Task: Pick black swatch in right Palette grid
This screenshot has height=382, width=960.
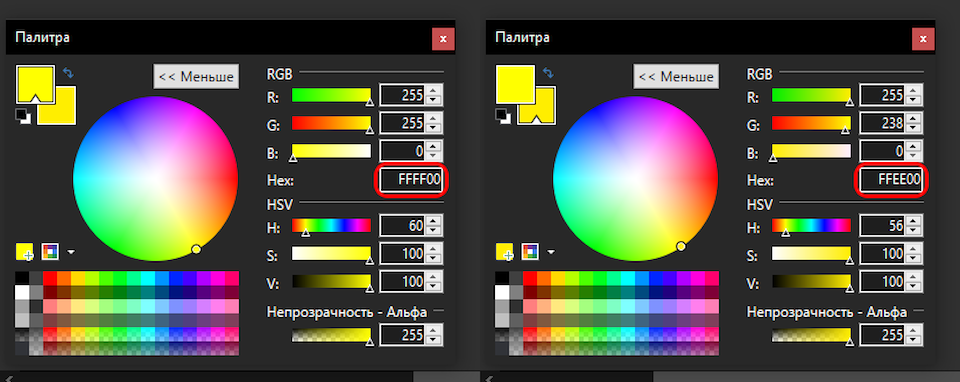Action: [502, 279]
